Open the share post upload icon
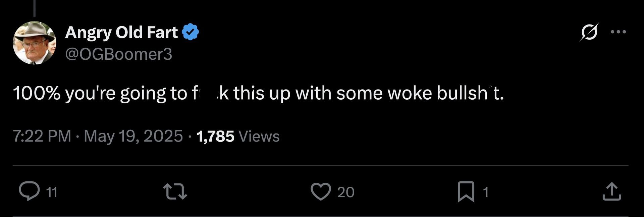The image size is (644, 217). click(612, 192)
